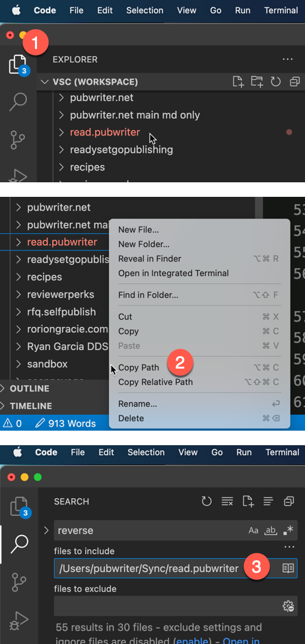The height and width of the screenshot is (644, 305).
Task: Clear search results in the Search panel
Action: (x=227, y=501)
